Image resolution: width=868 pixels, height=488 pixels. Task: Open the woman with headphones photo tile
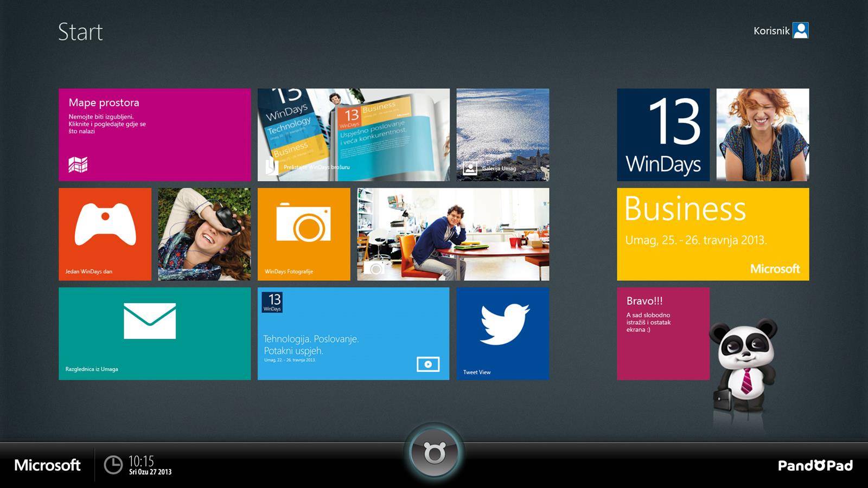205,234
